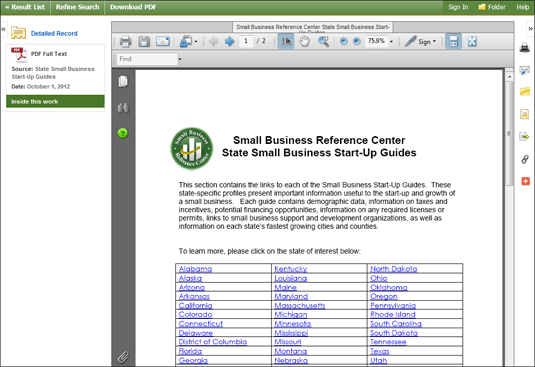This screenshot has height=367, width=535.
Task: Open collaborate tool dropdown arrow
Action: (196, 42)
